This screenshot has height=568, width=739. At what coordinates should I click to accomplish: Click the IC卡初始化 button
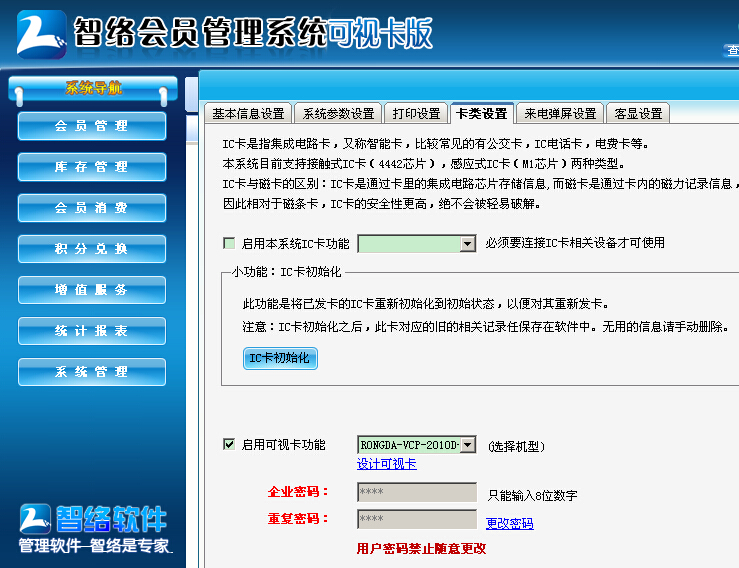tap(280, 358)
